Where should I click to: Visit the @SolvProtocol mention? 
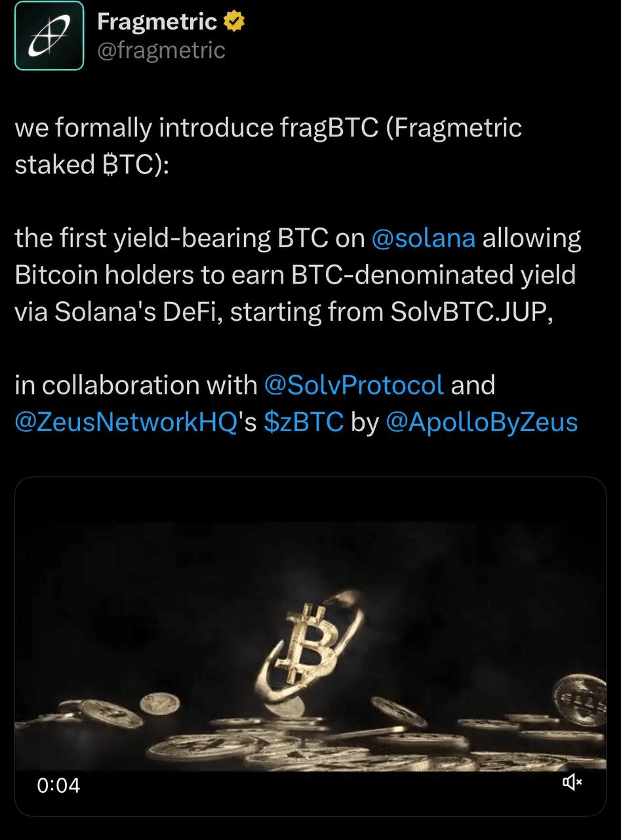[x=353, y=385]
